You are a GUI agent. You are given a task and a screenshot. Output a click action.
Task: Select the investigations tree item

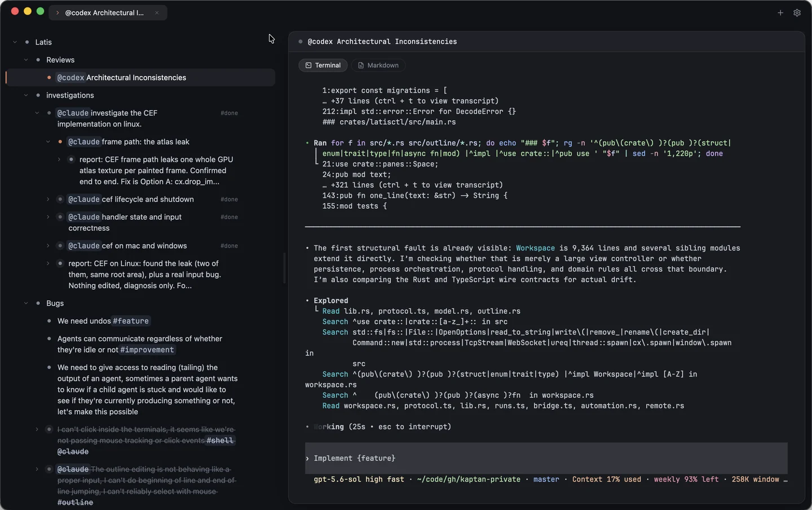pyautogui.click(x=70, y=95)
